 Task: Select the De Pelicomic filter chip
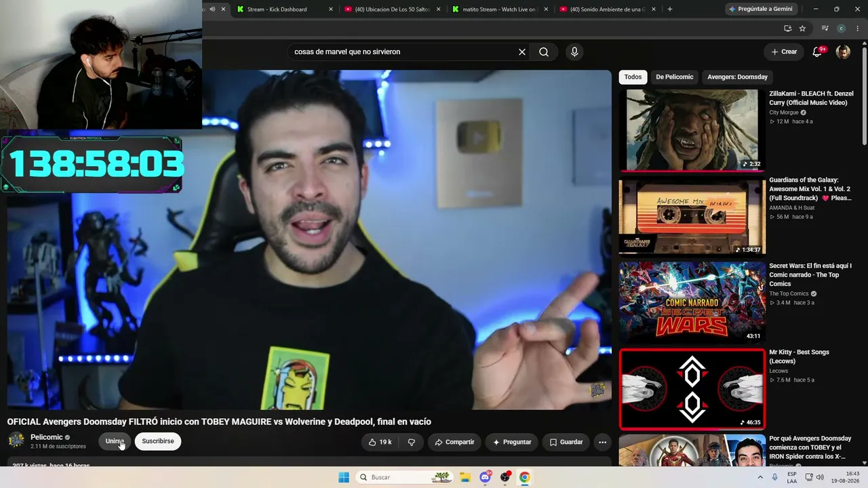[675, 77]
